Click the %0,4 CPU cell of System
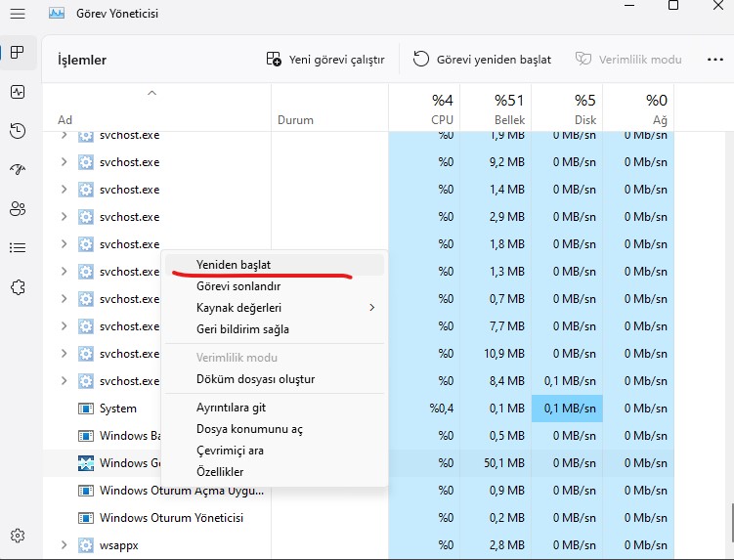The width and height of the screenshot is (734, 560). point(424,409)
